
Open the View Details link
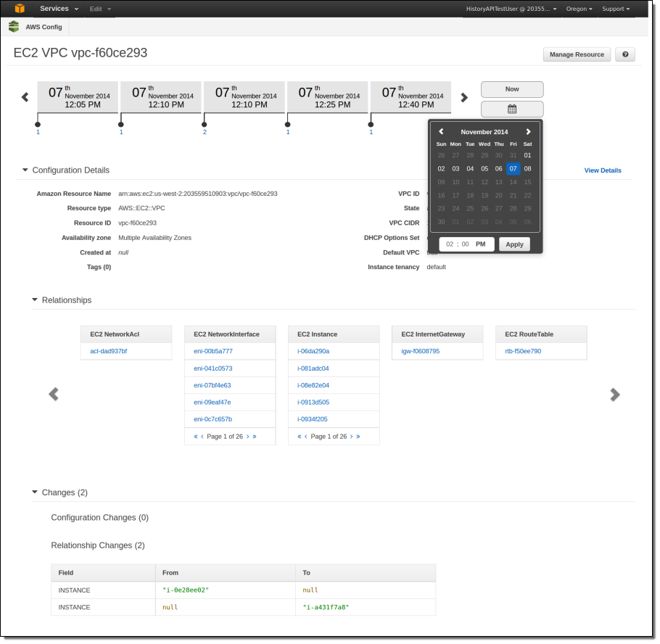[602, 170]
